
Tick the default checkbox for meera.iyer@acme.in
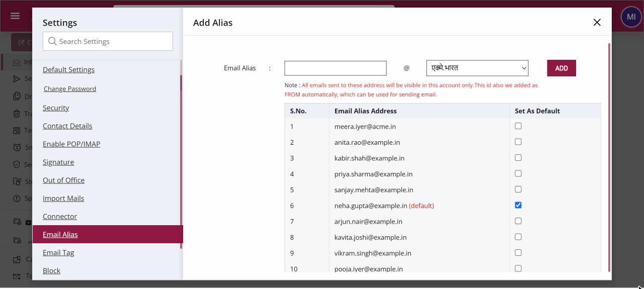click(x=518, y=126)
